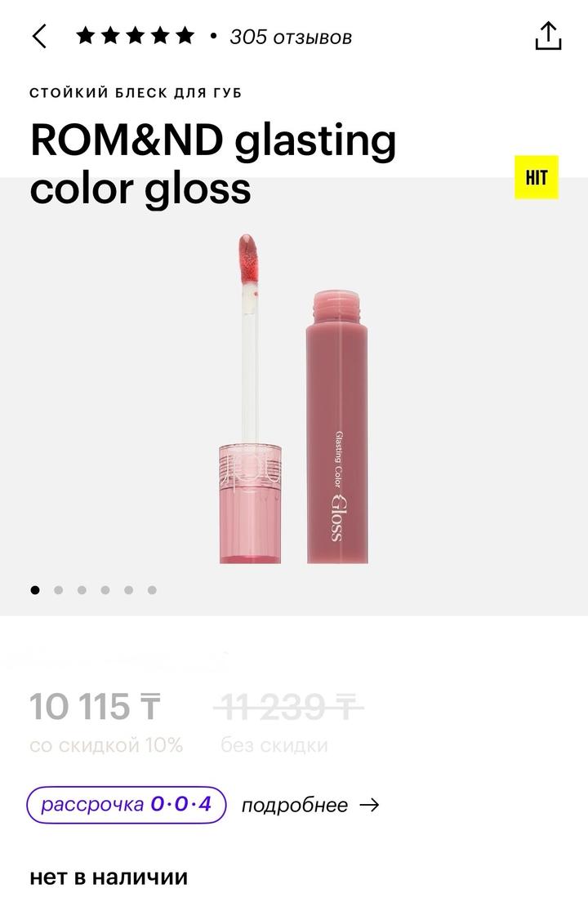Viewport: 588px width, 924px height.
Task: Select the fourth carousel dot
Action: (105, 590)
